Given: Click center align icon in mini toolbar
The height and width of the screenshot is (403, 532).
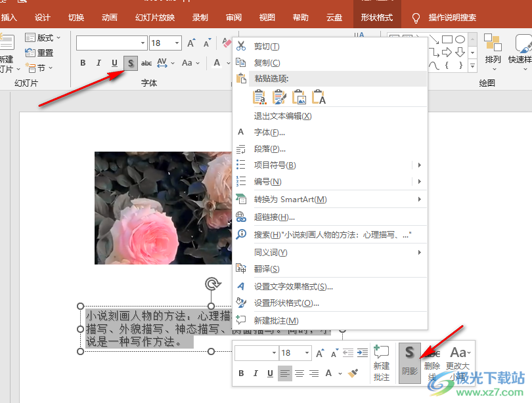Looking at the screenshot, I should coord(299,373).
